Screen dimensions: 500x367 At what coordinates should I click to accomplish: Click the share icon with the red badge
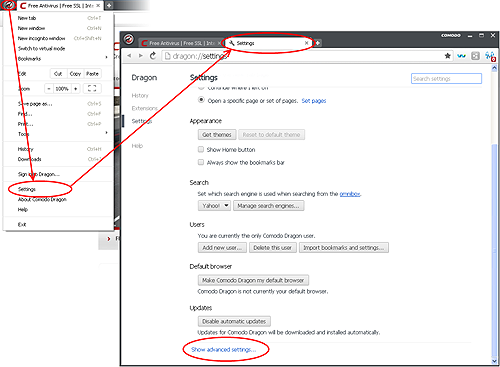490,56
